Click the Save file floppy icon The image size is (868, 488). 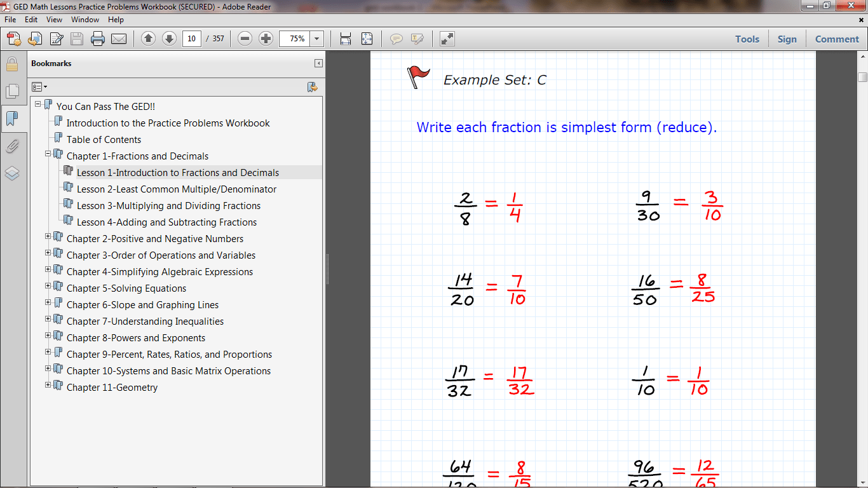tap(77, 39)
